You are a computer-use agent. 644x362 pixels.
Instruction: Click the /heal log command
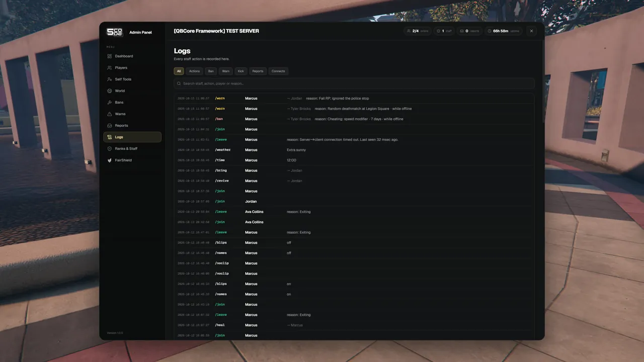[220, 325]
